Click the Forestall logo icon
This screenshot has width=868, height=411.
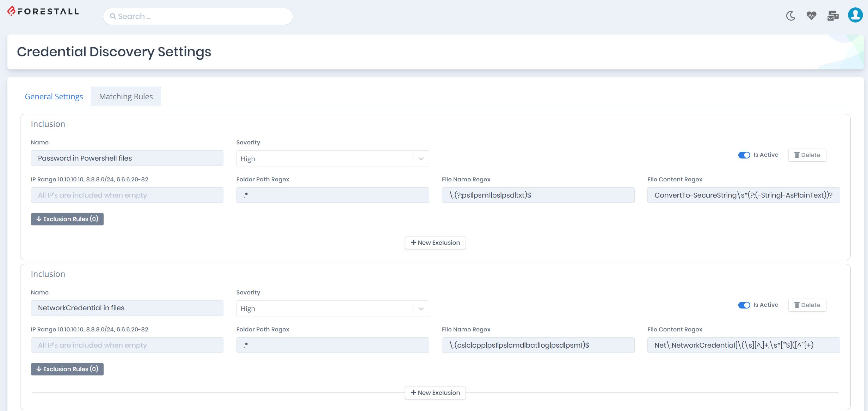click(x=11, y=11)
